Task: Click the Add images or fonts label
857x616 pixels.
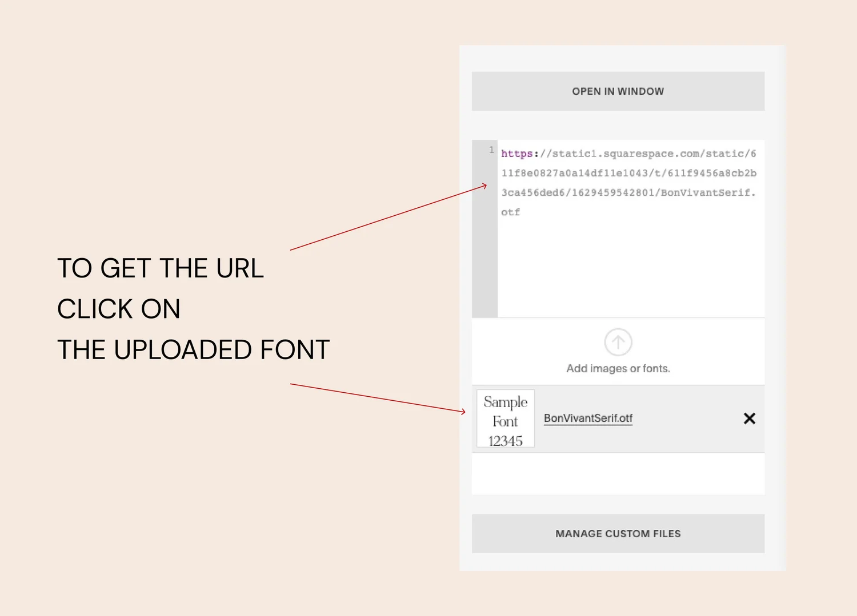Action: [x=618, y=368]
